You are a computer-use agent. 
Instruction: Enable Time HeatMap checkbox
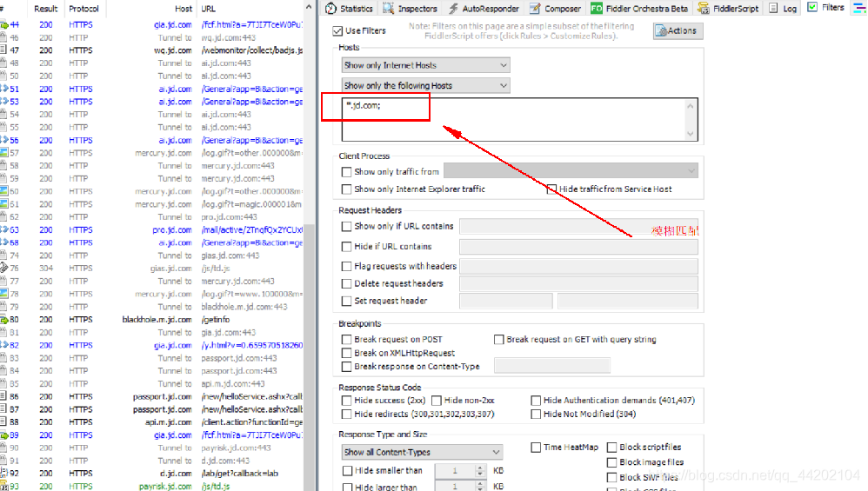pos(536,448)
